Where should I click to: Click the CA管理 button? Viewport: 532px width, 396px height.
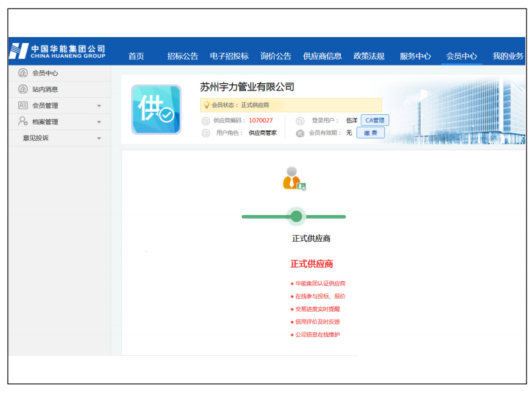tap(375, 120)
